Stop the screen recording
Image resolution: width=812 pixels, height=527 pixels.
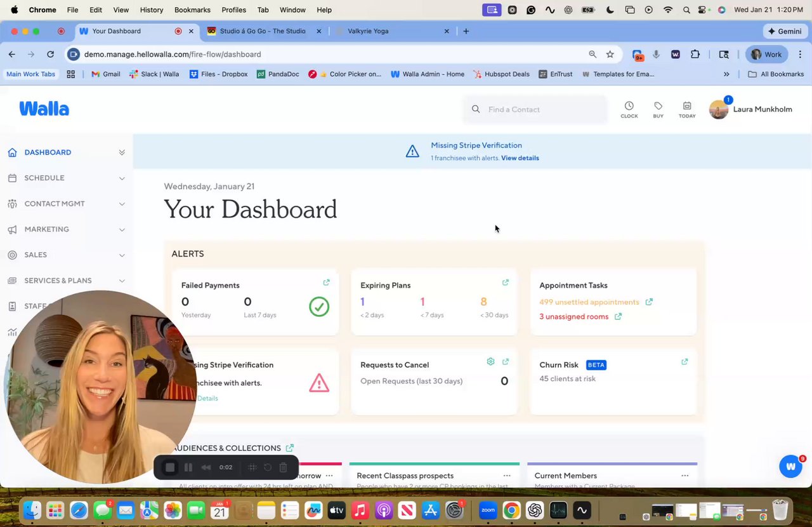pyautogui.click(x=170, y=467)
